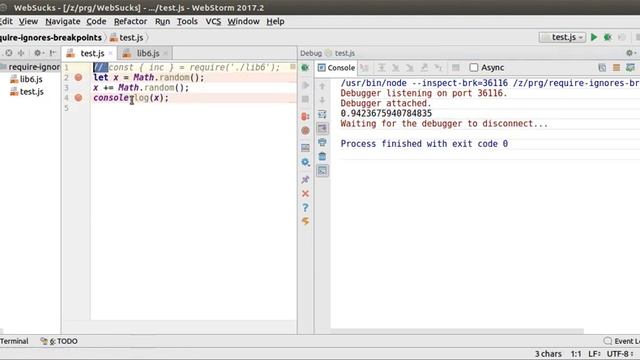Expand require-ignores folder in project tree
The height and width of the screenshot is (360, 640).
click(x=30, y=67)
